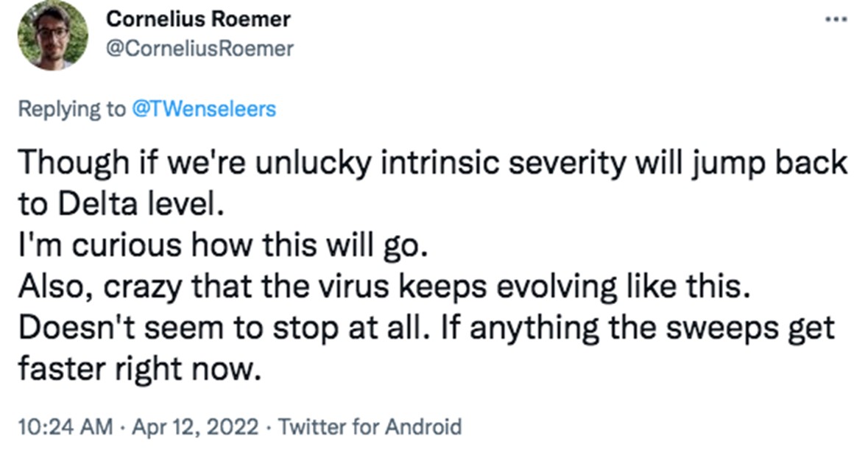Click the line starting "Though if we're unlucky"

coord(433,164)
